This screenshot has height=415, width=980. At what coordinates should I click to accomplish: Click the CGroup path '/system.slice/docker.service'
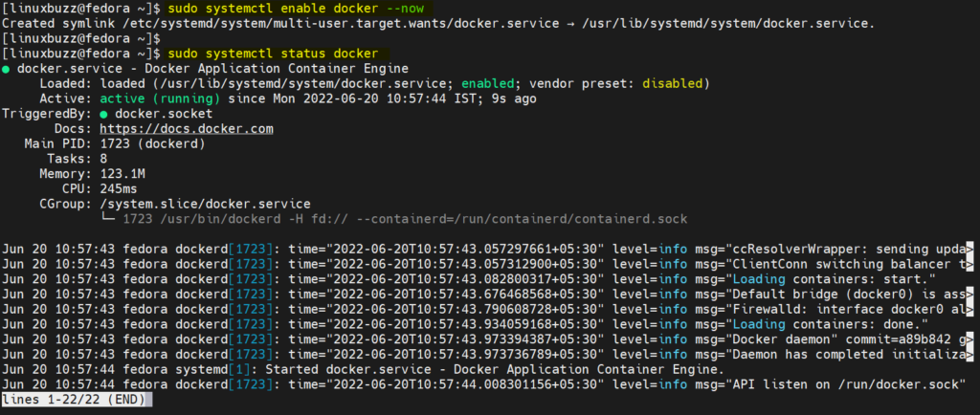coord(205,204)
